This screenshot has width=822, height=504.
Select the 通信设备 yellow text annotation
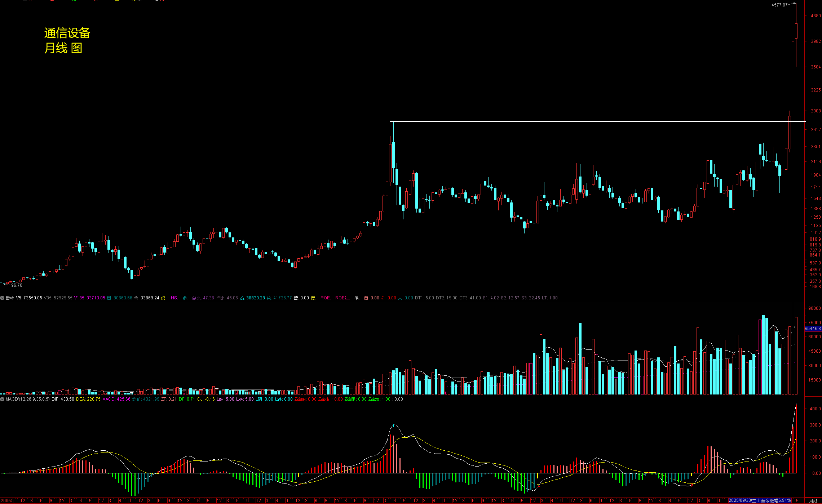[x=67, y=33]
